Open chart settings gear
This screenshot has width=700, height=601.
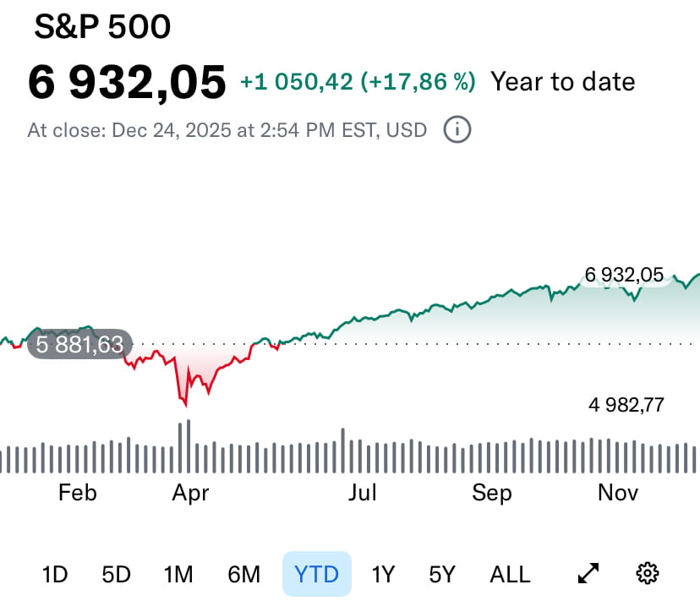pos(647,574)
